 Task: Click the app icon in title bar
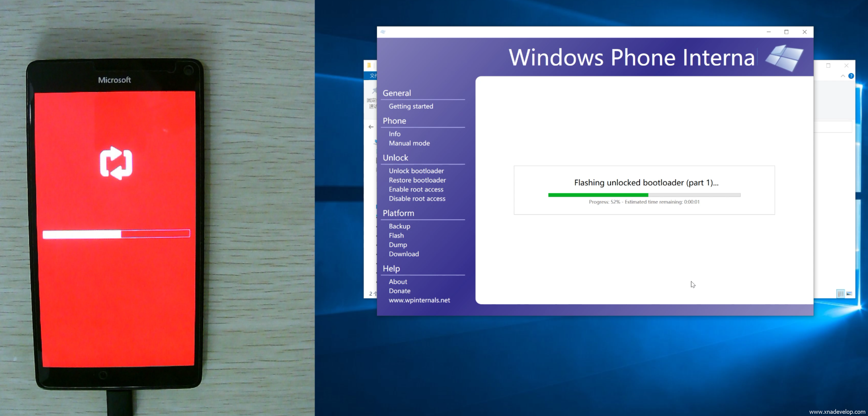[x=383, y=32]
